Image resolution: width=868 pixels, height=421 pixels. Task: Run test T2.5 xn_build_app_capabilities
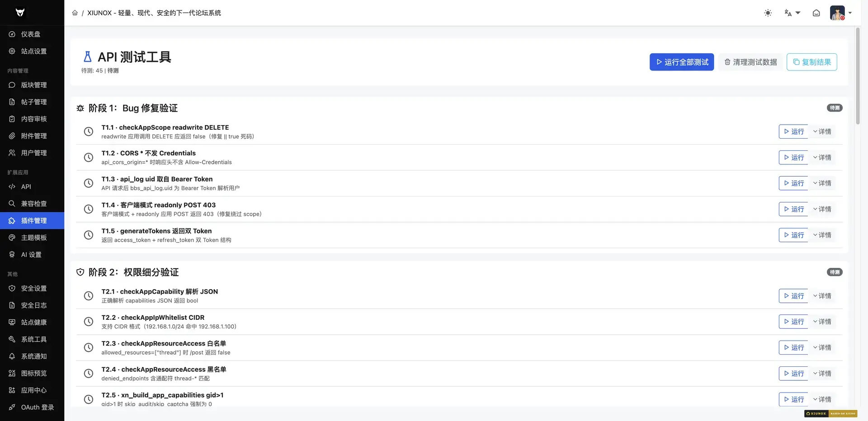pos(793,399)
